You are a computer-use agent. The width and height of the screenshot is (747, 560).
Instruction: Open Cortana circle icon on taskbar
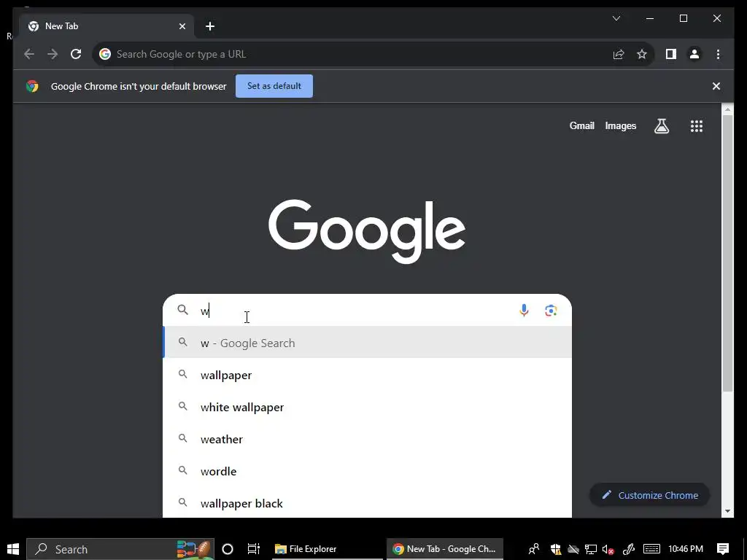tap(228, 549)
